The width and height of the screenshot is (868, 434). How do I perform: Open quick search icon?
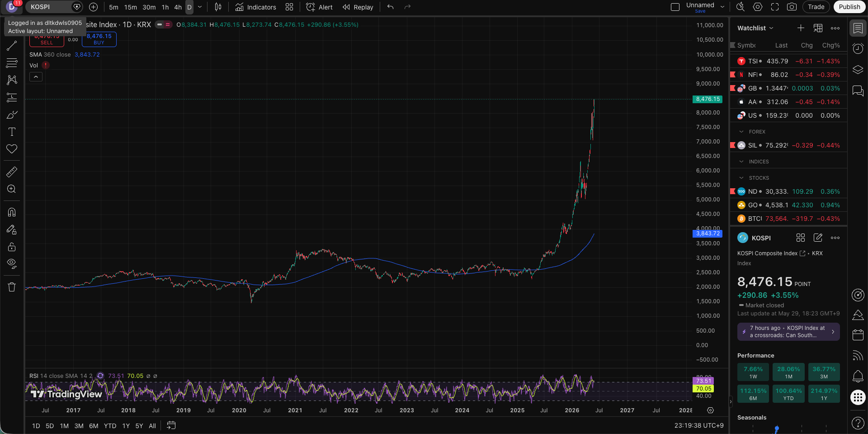point(740,7)
